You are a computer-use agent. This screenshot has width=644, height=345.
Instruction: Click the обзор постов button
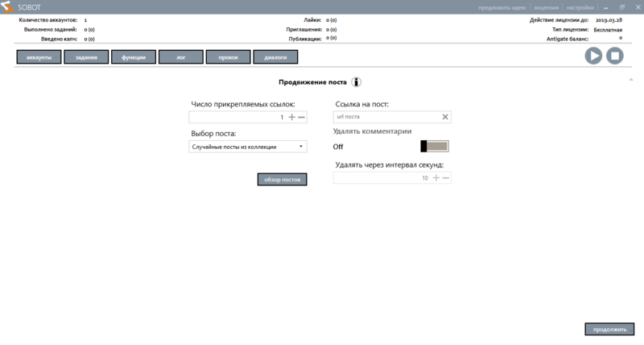pos(282,180)
